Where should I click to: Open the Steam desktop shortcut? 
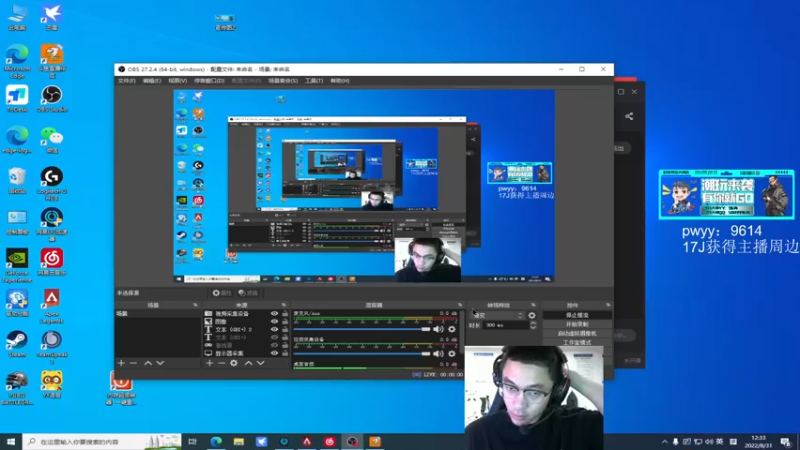click(17, 343)
